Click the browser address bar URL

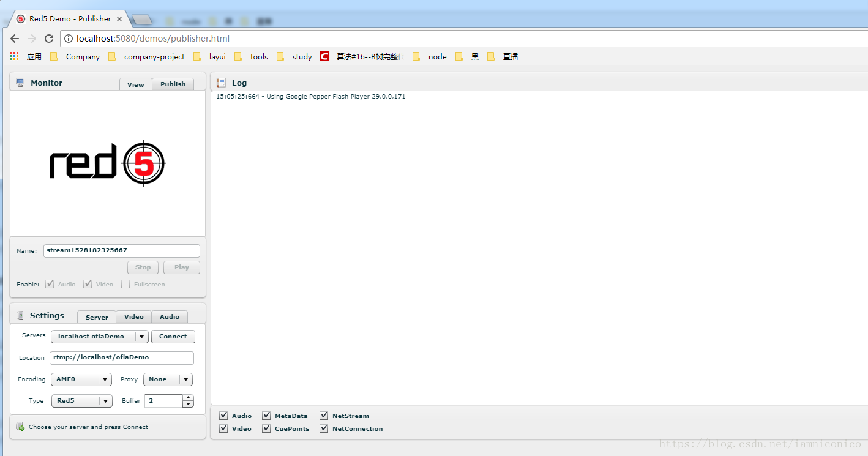click(153, 39)
